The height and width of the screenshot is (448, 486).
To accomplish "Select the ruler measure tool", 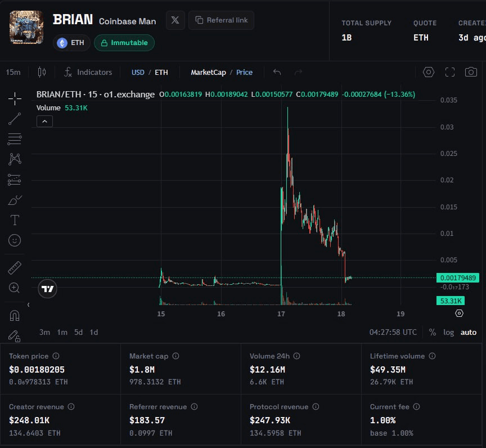I will [15, 268].
